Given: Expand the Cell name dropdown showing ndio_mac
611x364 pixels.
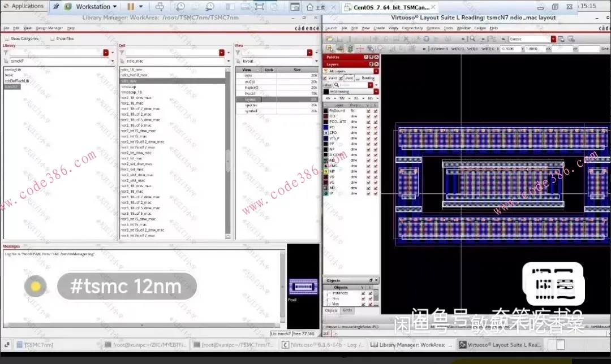Looking at the screenshot, I should click(229, 60).
